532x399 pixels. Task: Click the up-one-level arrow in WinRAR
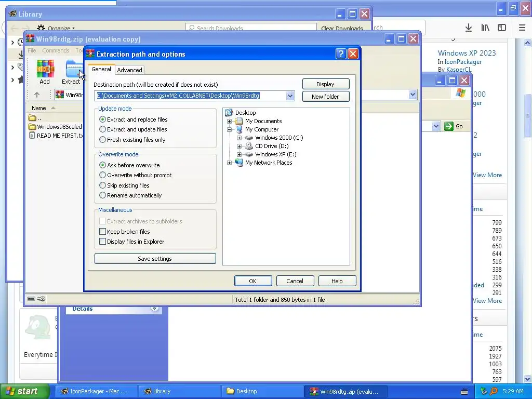(37, 95)
